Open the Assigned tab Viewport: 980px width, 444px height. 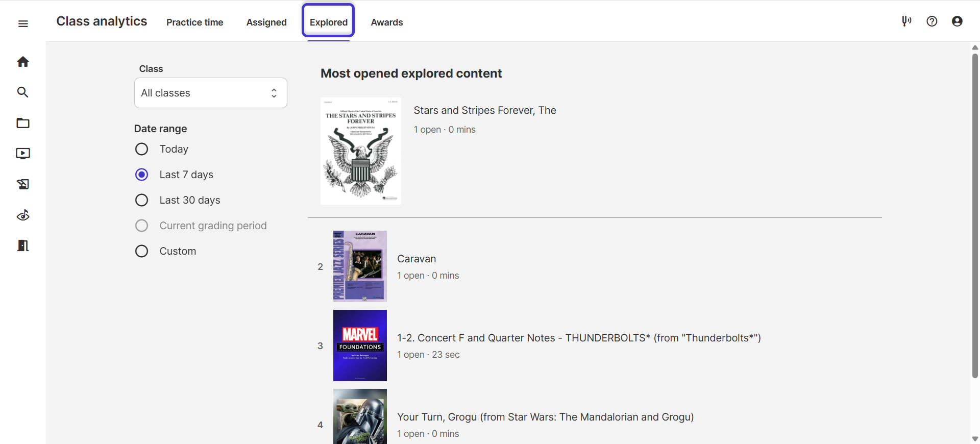[x=266, y=22]
